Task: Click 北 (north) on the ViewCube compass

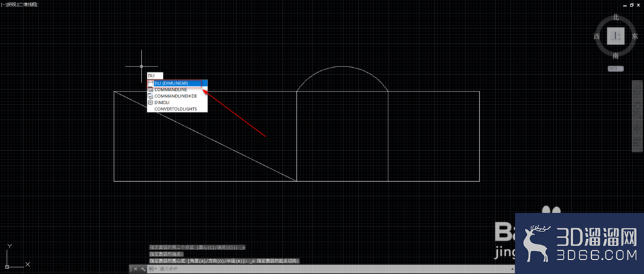Action: 616,17
